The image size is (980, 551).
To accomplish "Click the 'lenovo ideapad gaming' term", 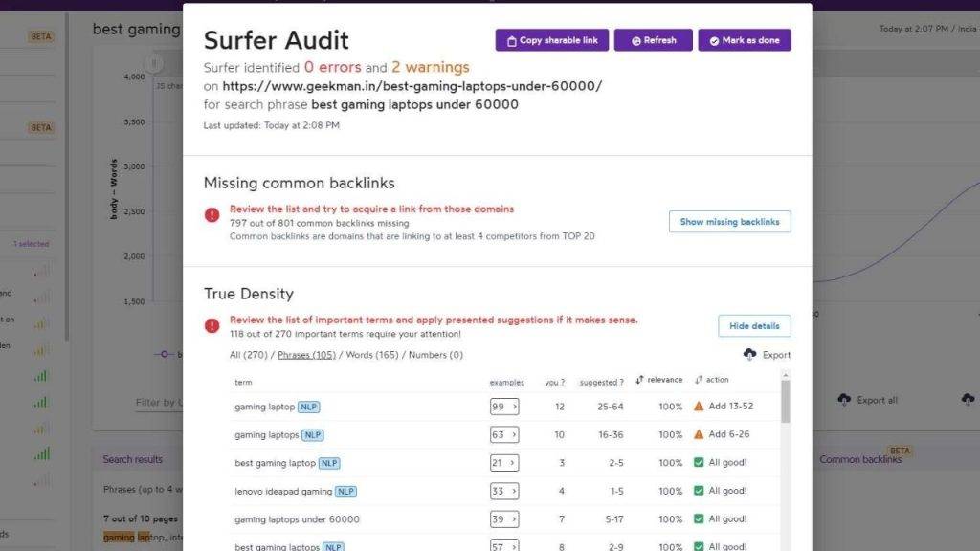I will (x=283, y=491).
